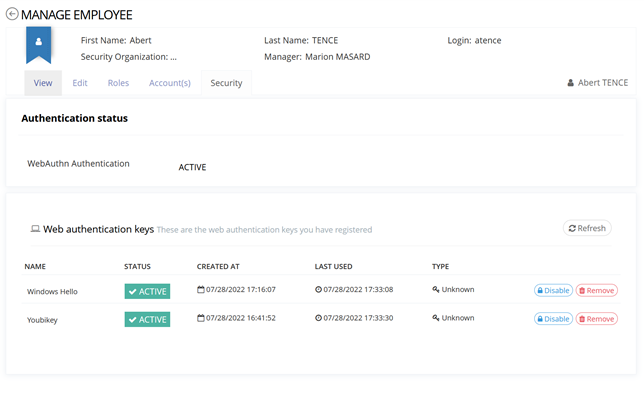Viewport: 644px width, 393px height.
Task: Click the laptop icon beside Web authentication keys
Action: pyautogui.click(x=35, y=229)
